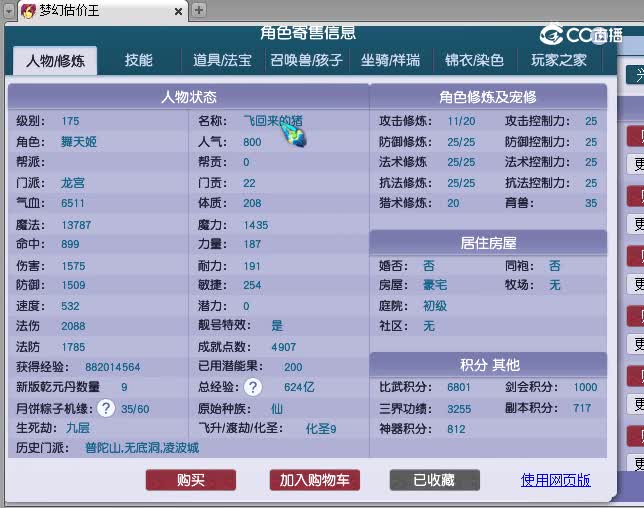Click the 育兽 value 35

(x=591, y=203)
